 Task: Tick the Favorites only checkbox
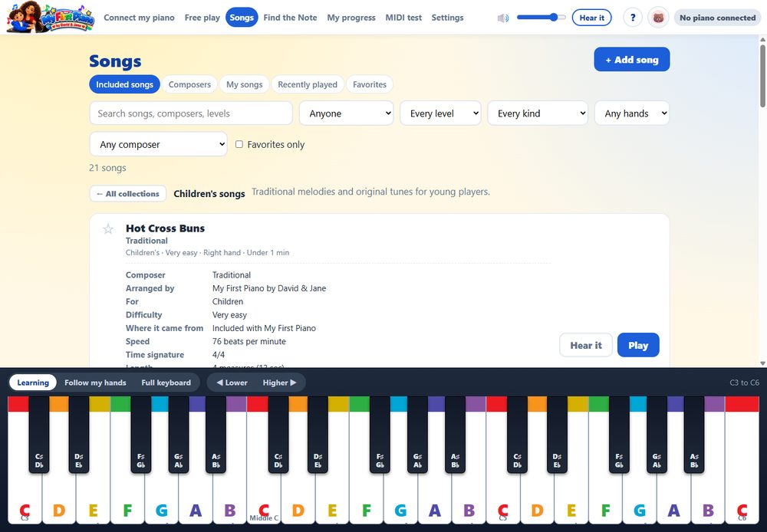click(x=239, y=144)
